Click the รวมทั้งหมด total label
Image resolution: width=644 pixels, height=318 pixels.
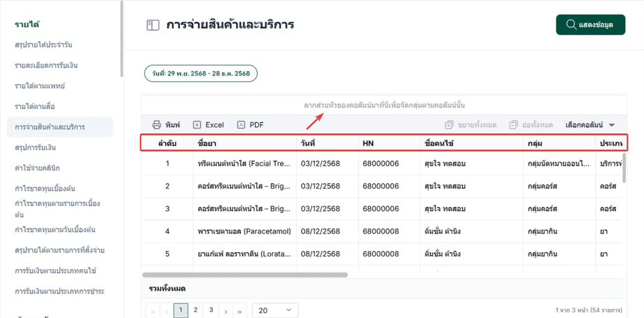pyautogui.click(x=167, y=289)
